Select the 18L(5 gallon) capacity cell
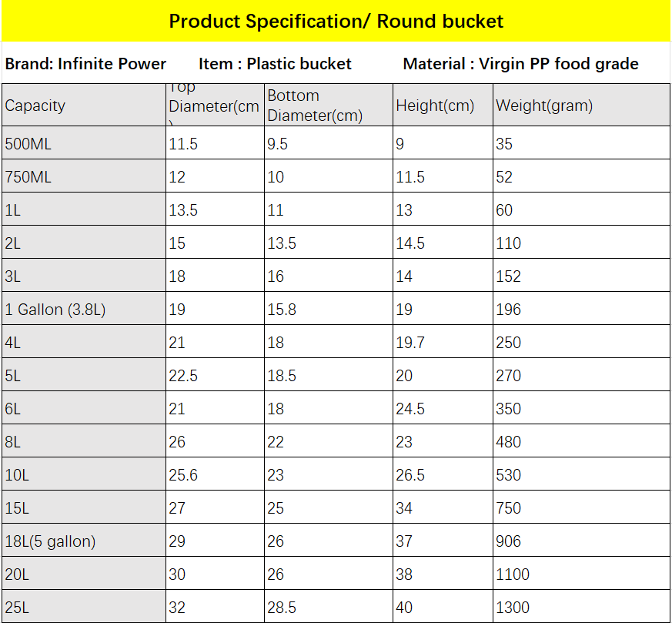The image size is (672, 623). [x=84, y=541]
